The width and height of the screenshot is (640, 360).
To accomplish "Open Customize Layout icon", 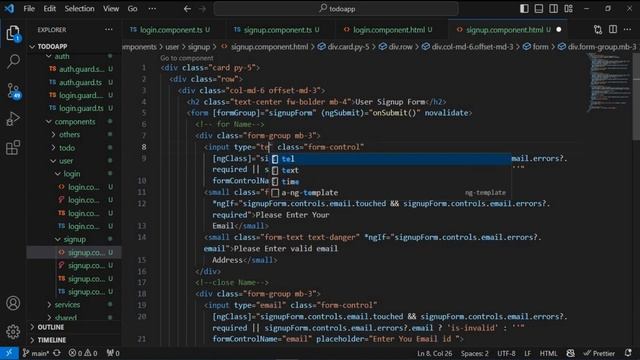I will pyautogui.click(x=568, y=9).
